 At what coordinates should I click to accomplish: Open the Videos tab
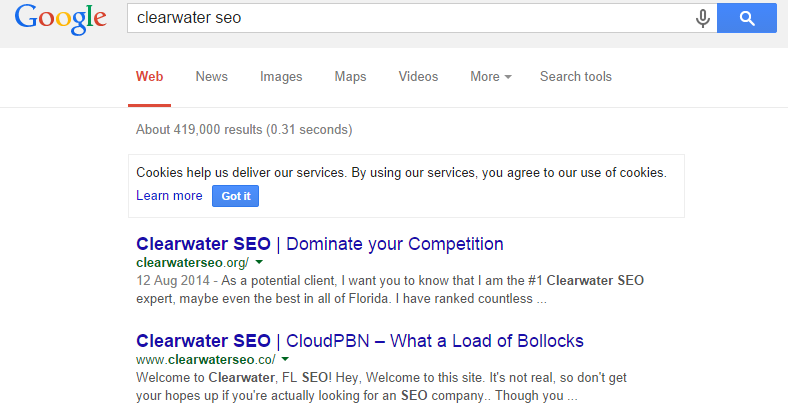[418, 76]
